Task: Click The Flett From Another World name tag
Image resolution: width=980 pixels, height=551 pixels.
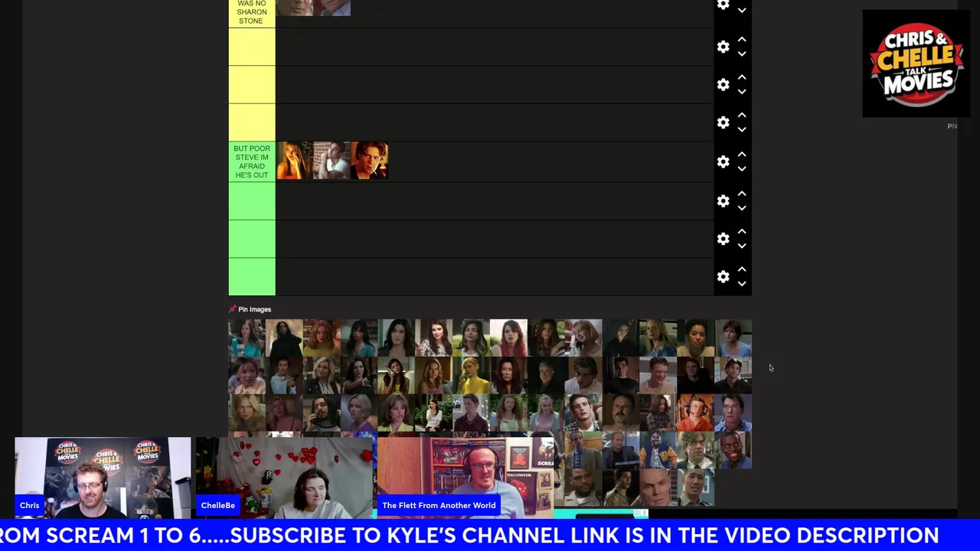Action: (x=439, y=505)
